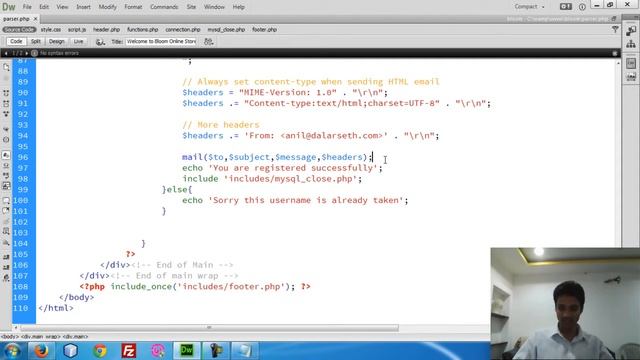Click the horizontal scrollbar thumb under the code
Screen dimensions: 640x360
(209, 328)
